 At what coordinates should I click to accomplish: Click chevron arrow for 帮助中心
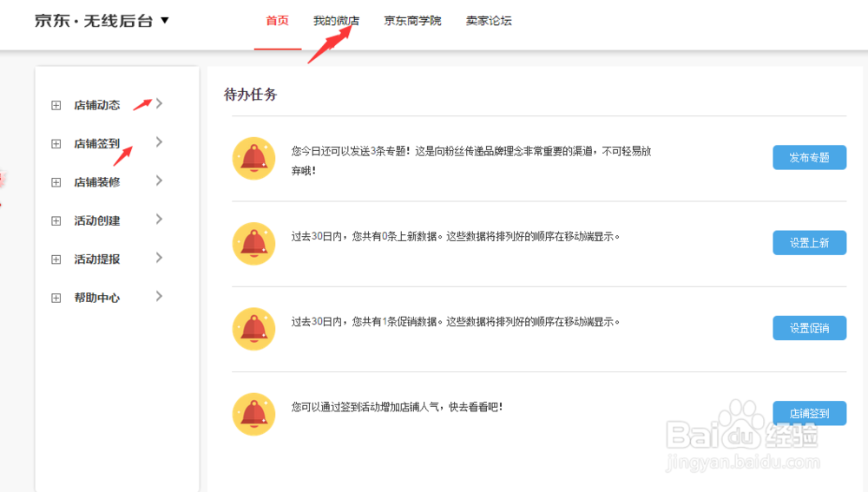[x=160, y=296]
